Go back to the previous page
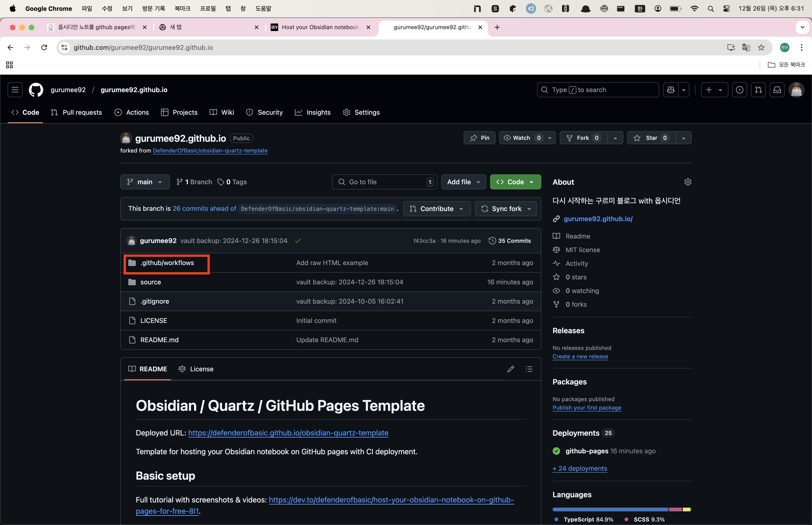 tap(11, 47)
